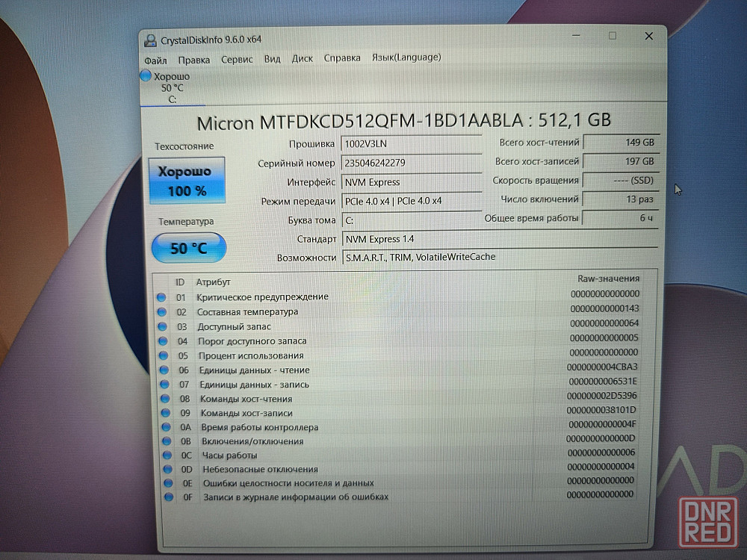Click the 50 °C temperature button
This screenshot has width=747, height=560.
click(x=189, y=248)
